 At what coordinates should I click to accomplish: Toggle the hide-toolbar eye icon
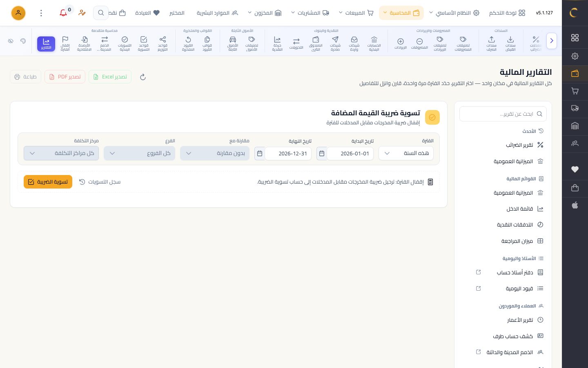[x=11, y=41]
